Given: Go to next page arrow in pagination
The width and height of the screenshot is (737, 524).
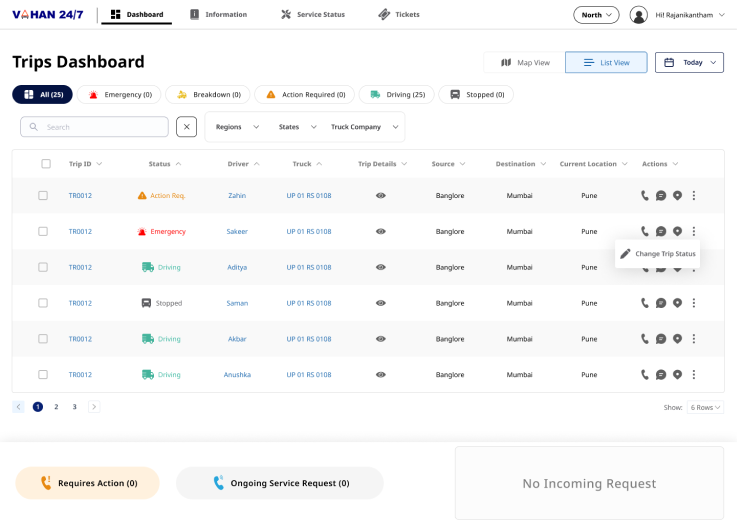Looking at the screenshot, I should tap(94, 407).
